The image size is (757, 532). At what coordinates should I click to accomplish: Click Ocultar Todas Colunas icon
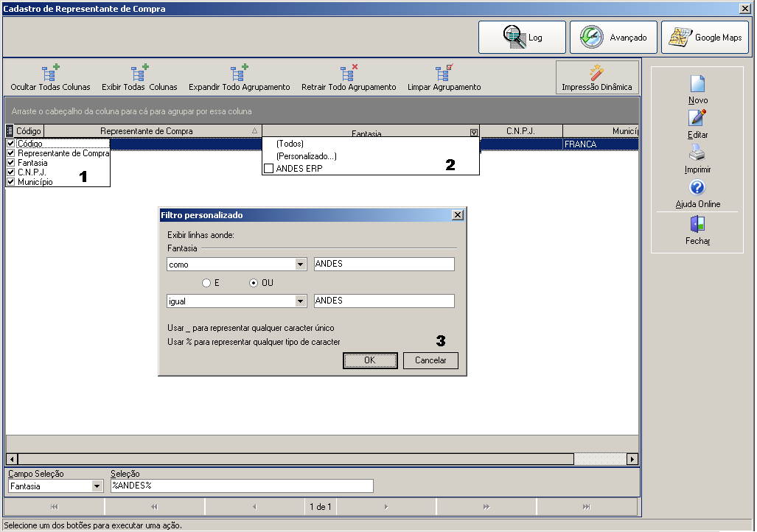50,73
